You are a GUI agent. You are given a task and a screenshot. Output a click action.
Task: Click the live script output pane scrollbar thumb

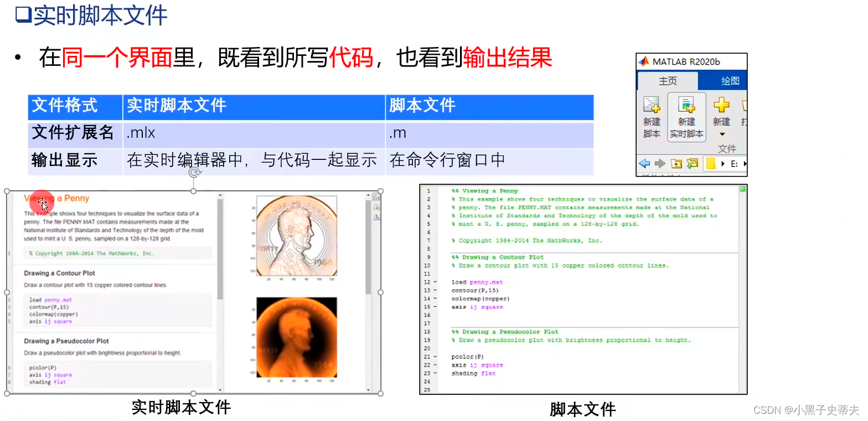(x=368, y=247)
